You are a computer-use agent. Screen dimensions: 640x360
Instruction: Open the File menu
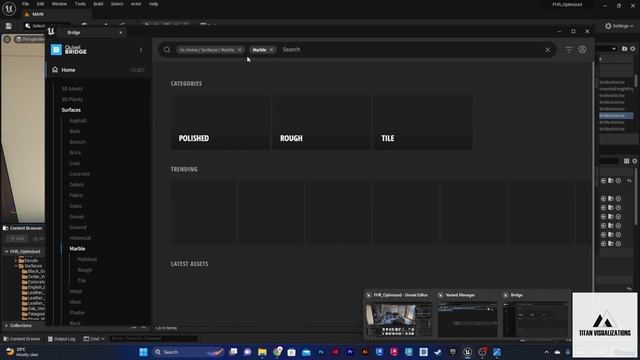point(25,4)
